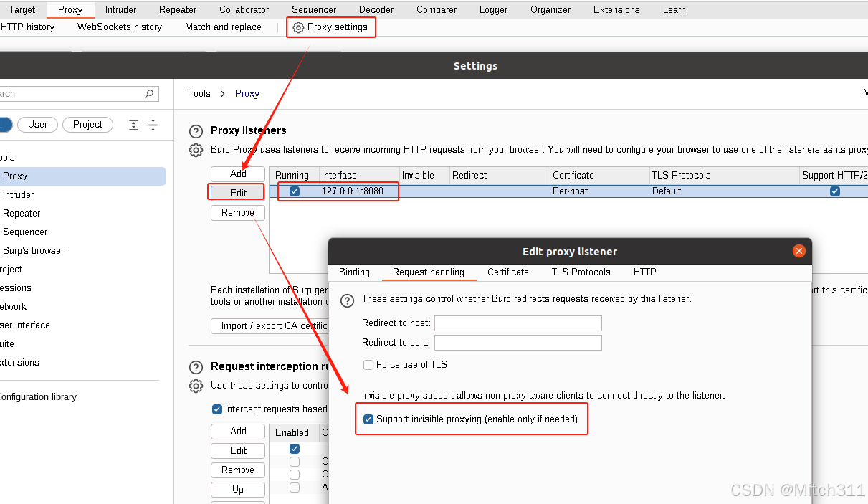The width and height of the screenshot is (868, 504).
Task: Select Sequencer in settings tree
Action: [x=25, y=232]
